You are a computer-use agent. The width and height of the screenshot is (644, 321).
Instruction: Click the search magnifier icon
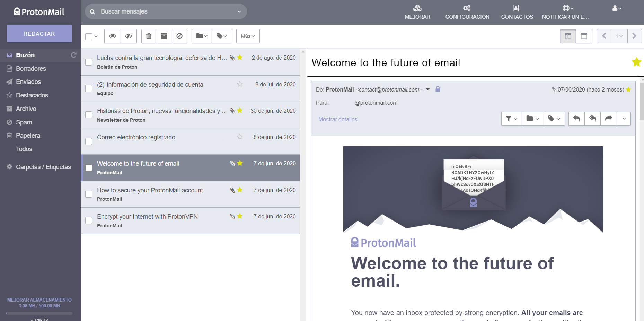coord(92,12)
